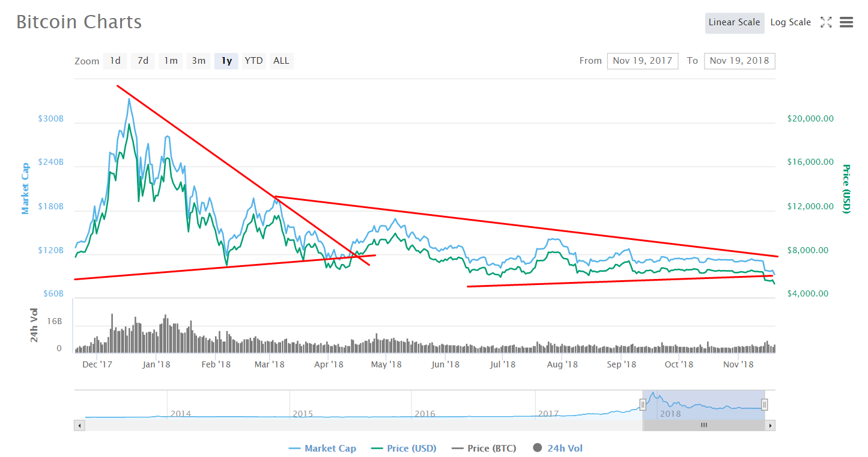Toggle Market Cap series in legend
868x457 pixels.
point(323,448)
